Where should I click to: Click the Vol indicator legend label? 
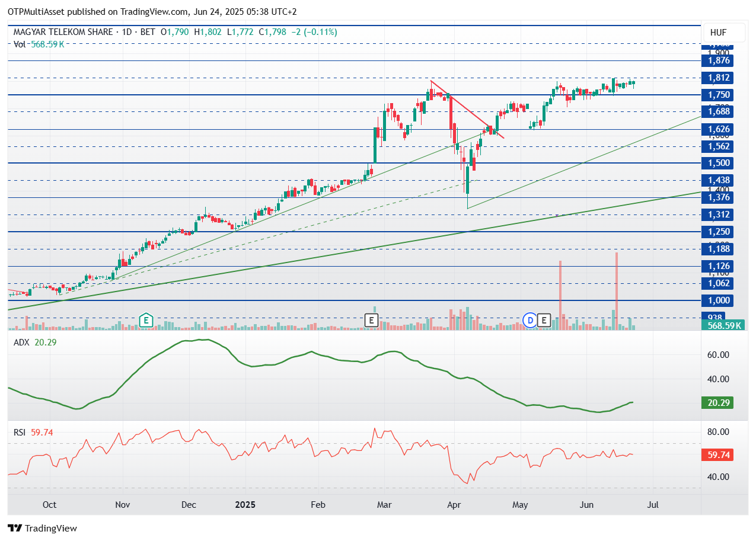(20, 44)
